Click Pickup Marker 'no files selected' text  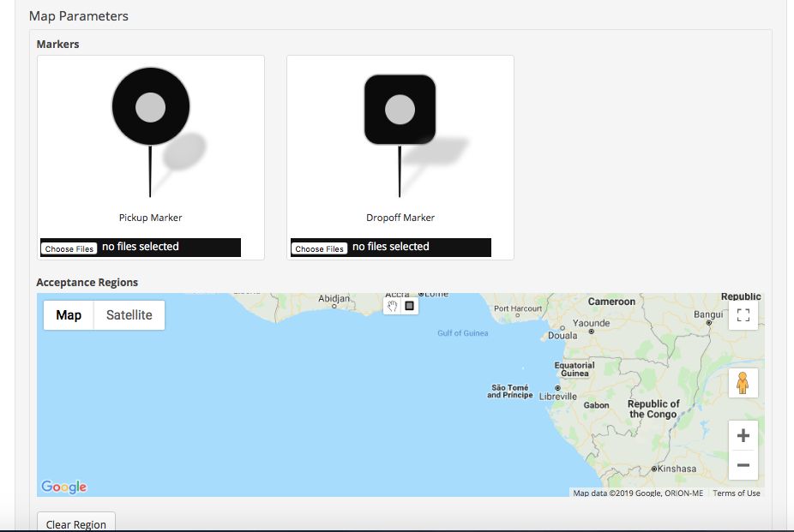(x=141, y=246)
